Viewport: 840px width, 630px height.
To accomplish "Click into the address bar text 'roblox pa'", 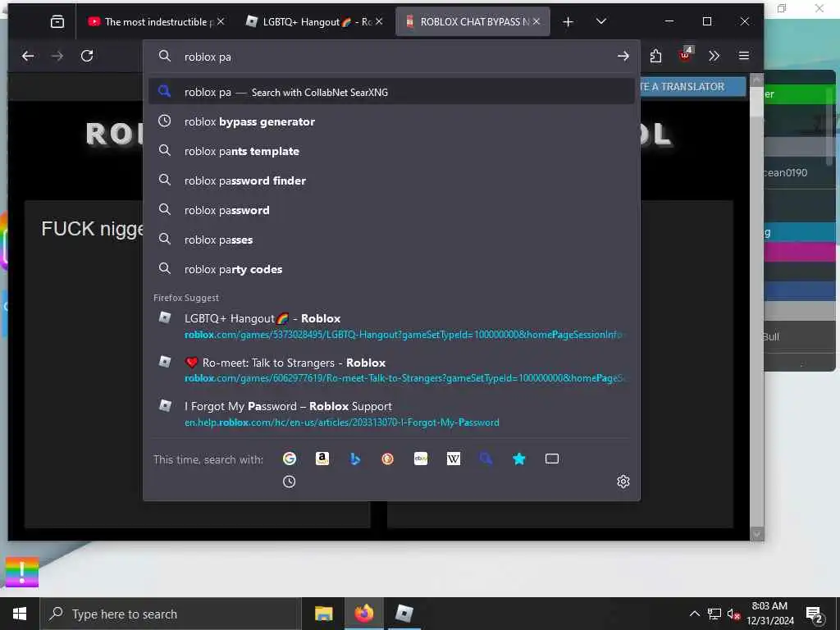I will click(x=208, y=57).
